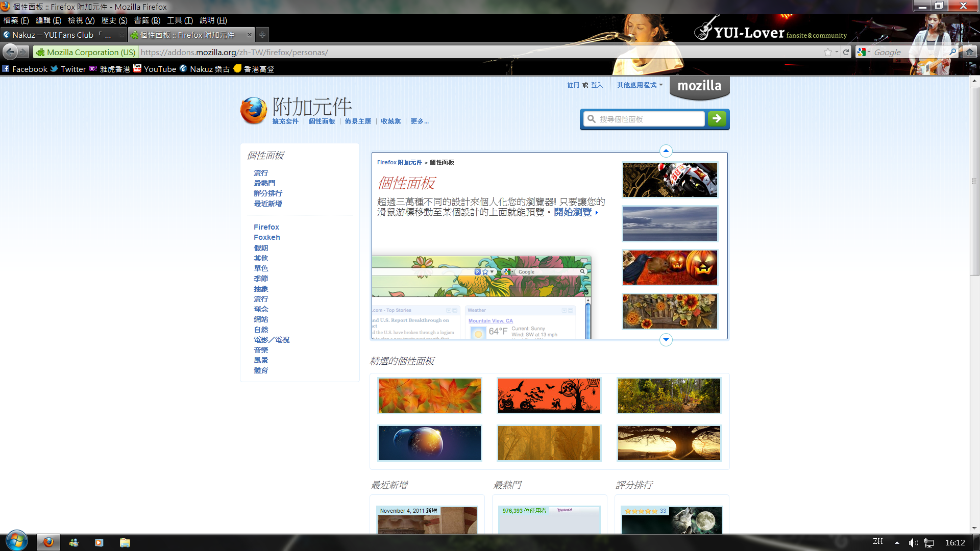Select the orange Halloween bats persona thumbnail
Image resolution: width=980 pixels, height=551 pixels.
tap(549, 395)
